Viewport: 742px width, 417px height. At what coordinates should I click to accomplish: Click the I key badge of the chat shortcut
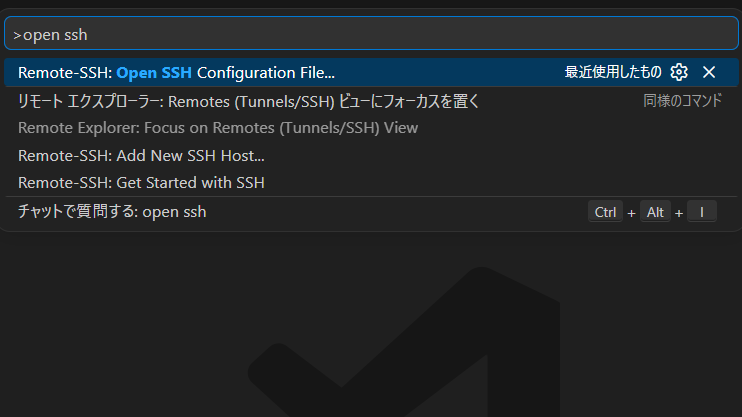click(702, 212)
